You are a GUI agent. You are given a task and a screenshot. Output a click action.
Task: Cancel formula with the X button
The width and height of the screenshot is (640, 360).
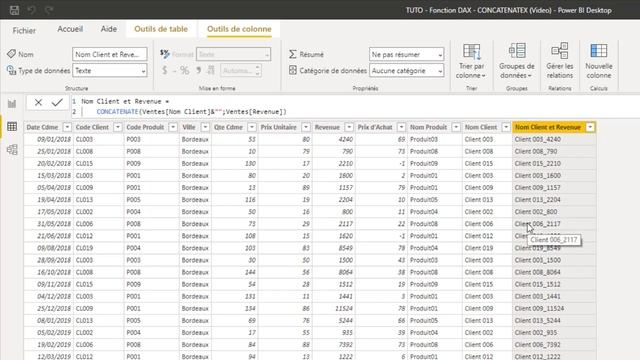click(38, 102)
